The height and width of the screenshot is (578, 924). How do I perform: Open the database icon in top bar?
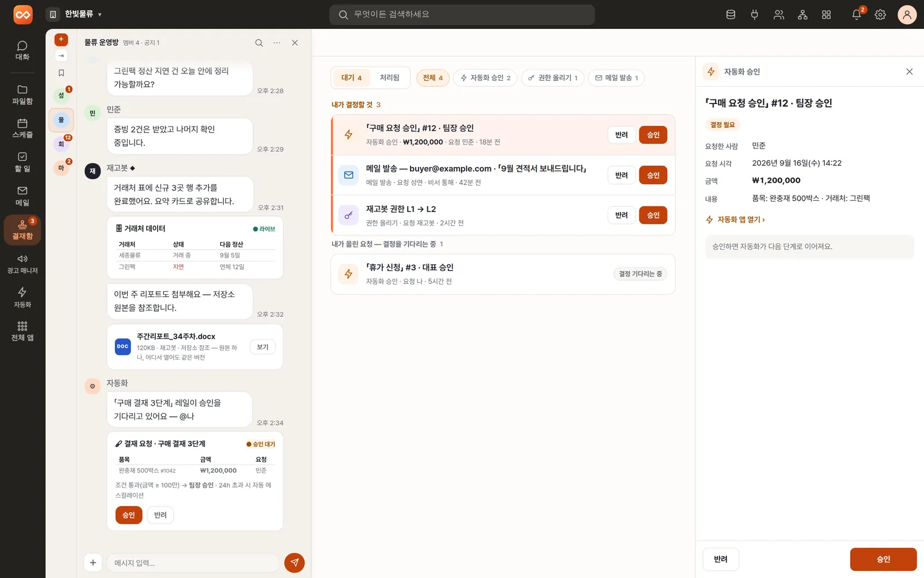(x=731, y=14)
